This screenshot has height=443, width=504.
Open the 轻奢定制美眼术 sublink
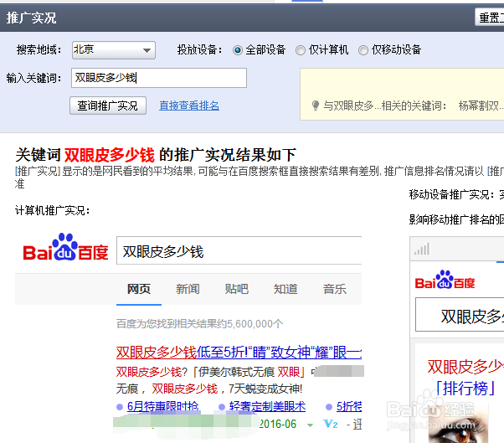coord(267,407)
